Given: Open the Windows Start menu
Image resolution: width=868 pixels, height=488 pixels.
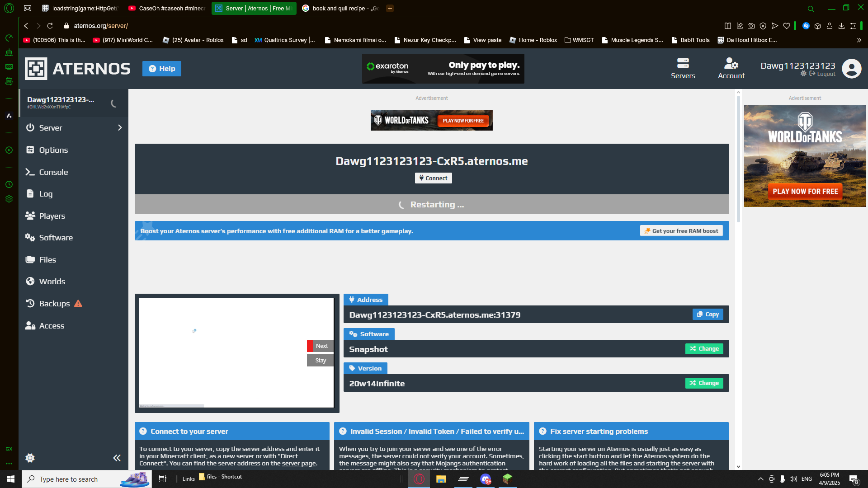Looking at the screenshot, I should tap(11, 479).
